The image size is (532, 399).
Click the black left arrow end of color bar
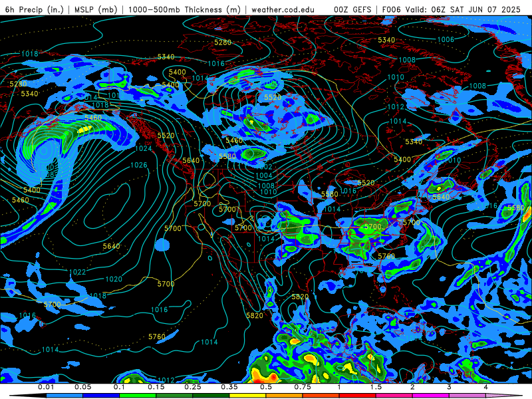[x=28, y=396]
